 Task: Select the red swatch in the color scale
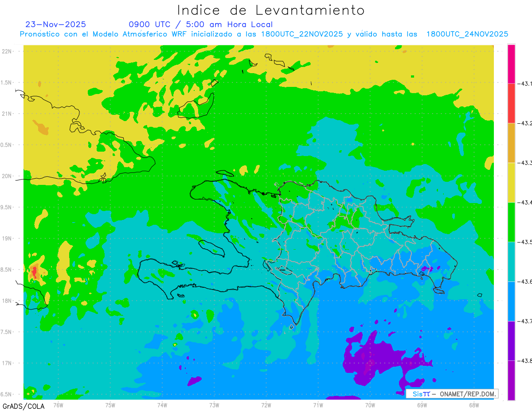pos(511,103)
